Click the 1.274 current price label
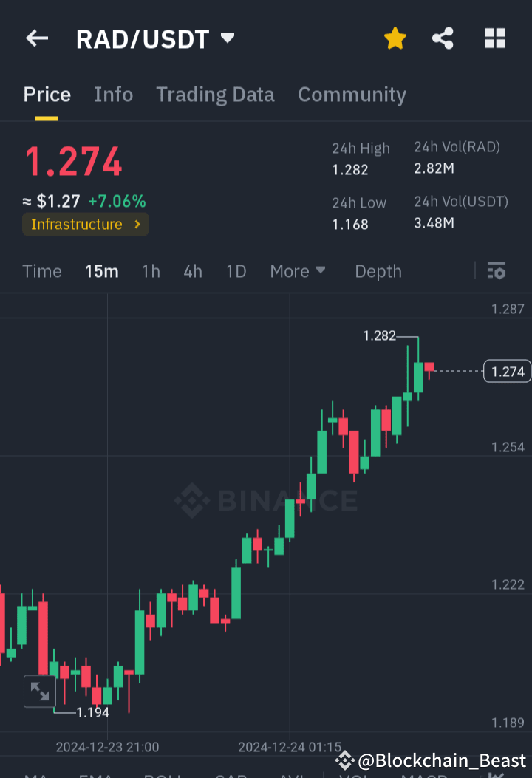Image resolution: width=532 pixels, height=778 pixels. [x=506, y=372]
